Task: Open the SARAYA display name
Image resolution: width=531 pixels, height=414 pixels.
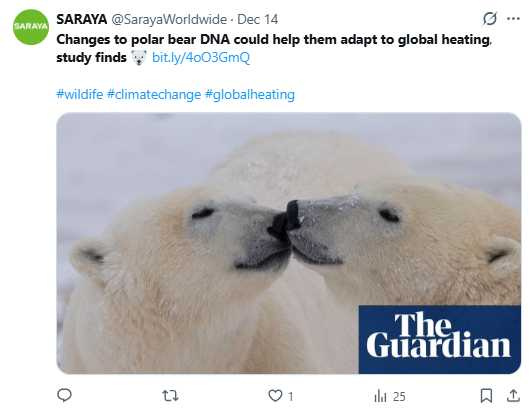Action: pos(82,19)
